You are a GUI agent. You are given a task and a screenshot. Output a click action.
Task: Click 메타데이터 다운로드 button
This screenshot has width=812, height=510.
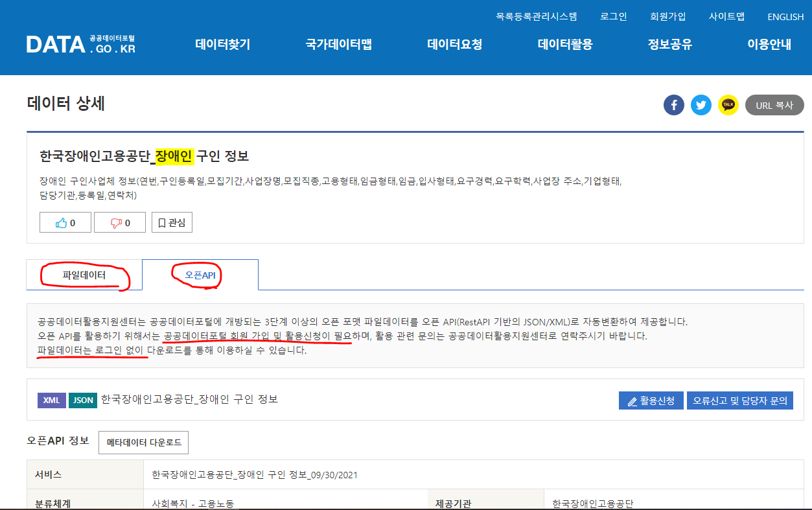click(x=143, y=443)
